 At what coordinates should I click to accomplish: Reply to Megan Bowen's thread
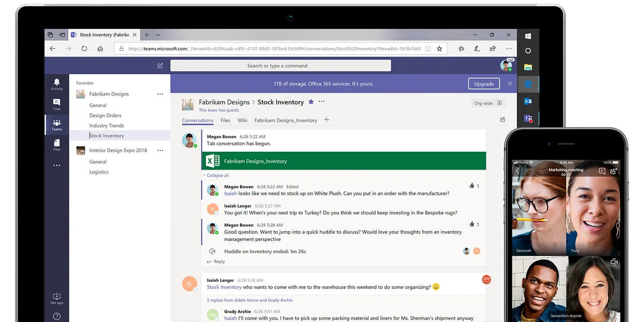click(x=216, y=262)
